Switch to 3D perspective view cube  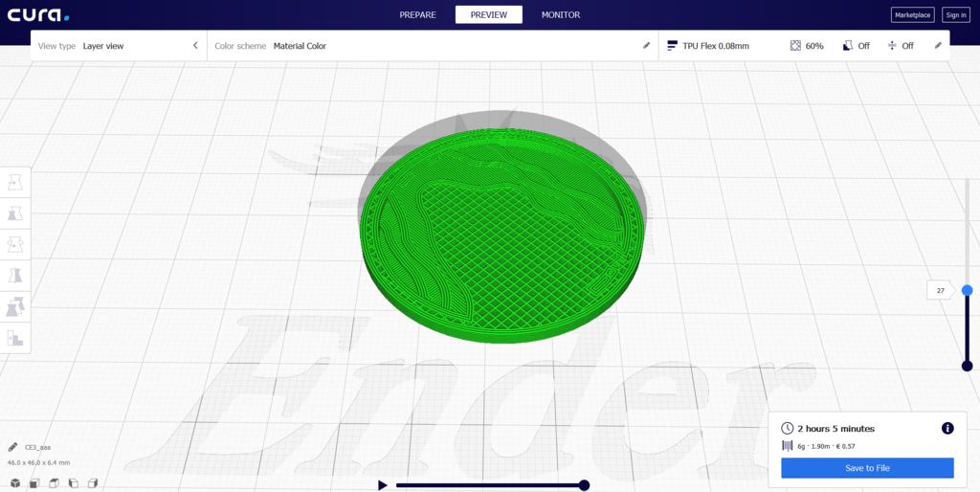(15, 483)
